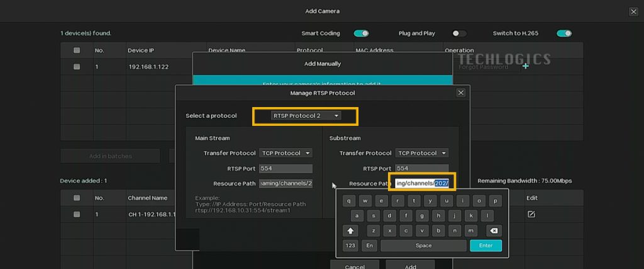This screenshot has width=644, height=269.
Task: Enable the Plug and Play switch
Action: [459, 33]
